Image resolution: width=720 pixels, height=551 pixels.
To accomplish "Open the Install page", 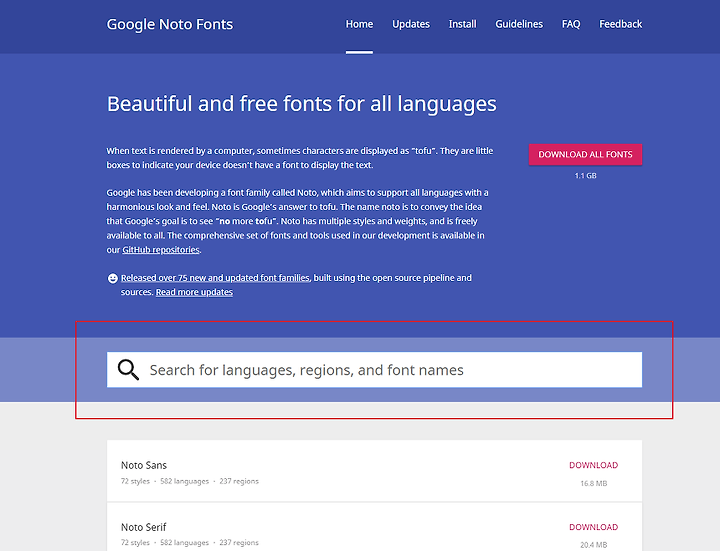I will coord(462,24).
